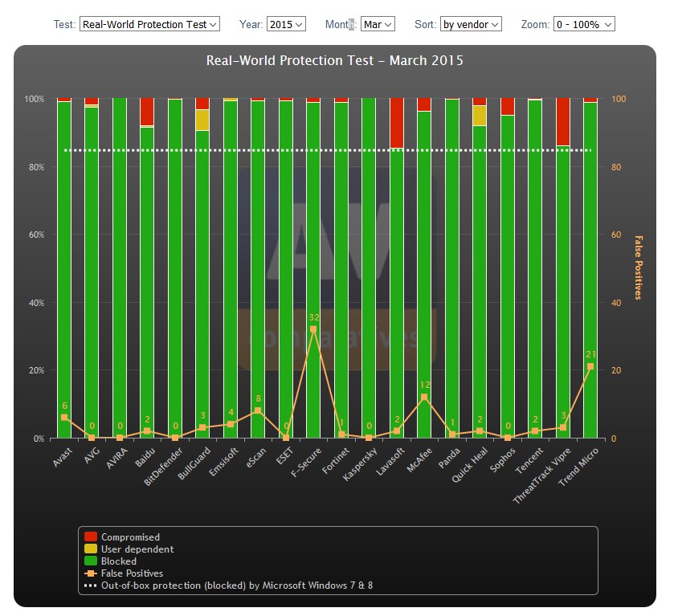Viewport: 678px width, 616px height.
Task: Click the BitDefender vendor axis label
Action: coord(163,467)
